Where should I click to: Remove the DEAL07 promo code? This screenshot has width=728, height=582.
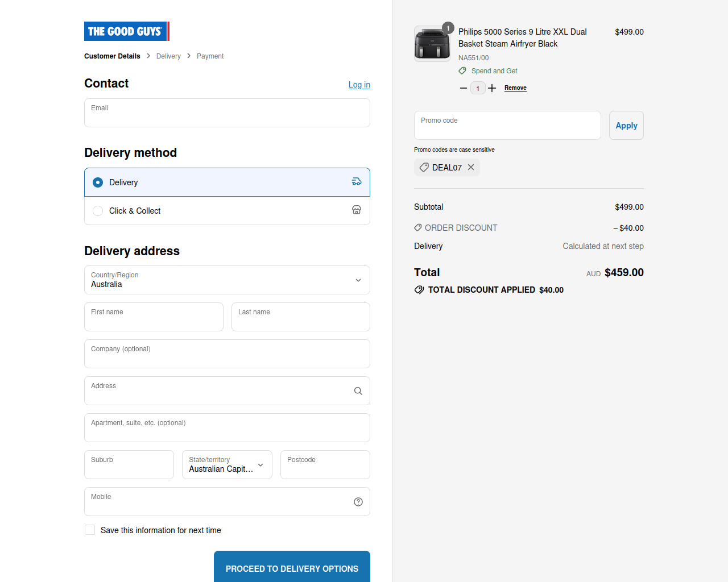coord(471,167)
